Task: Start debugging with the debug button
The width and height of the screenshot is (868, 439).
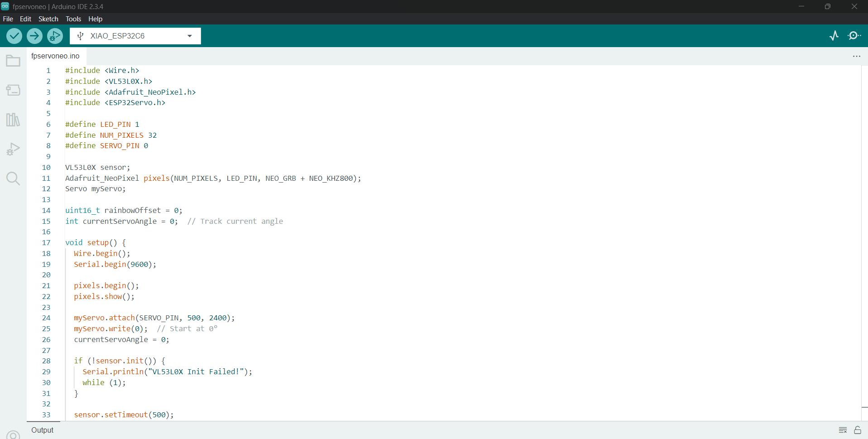Action: pyautogui.click(x=55, y=36)
